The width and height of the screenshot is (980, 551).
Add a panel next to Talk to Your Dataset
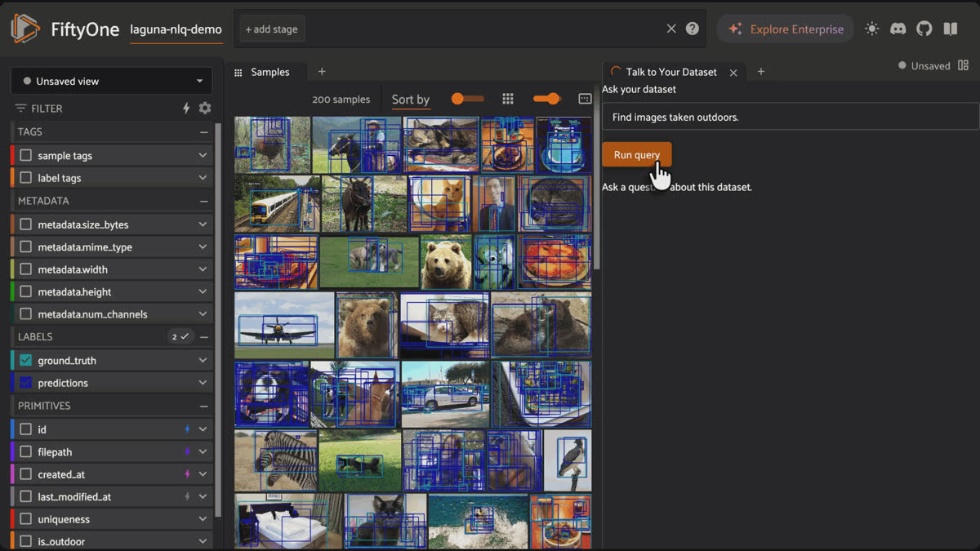tap(761, 72)
